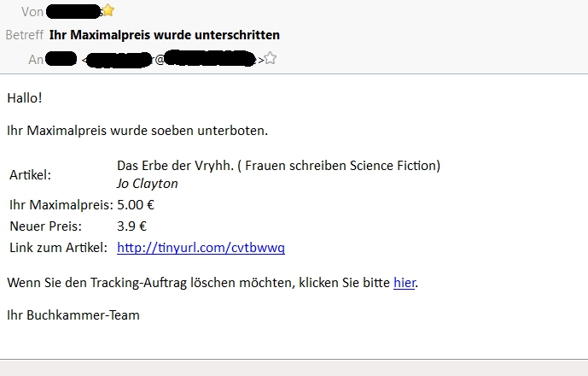Click the 'Hallo!' greeting text
The width and height of the screenshot is (588, 376).
[25, 97]
